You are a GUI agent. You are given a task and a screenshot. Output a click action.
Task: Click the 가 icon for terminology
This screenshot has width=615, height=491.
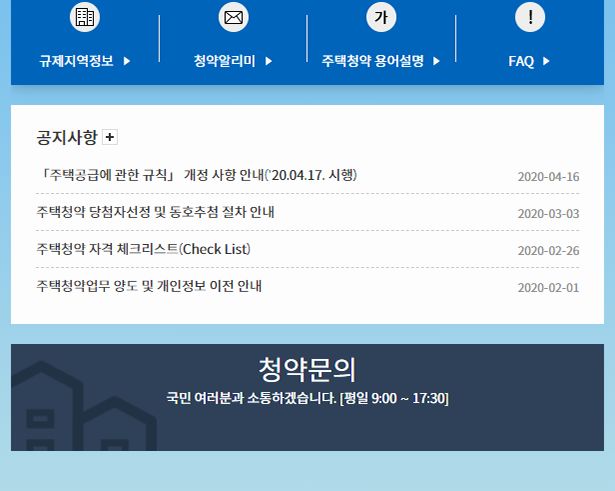381,17
